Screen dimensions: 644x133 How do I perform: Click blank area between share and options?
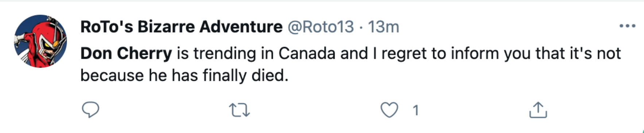click(591, 110)
